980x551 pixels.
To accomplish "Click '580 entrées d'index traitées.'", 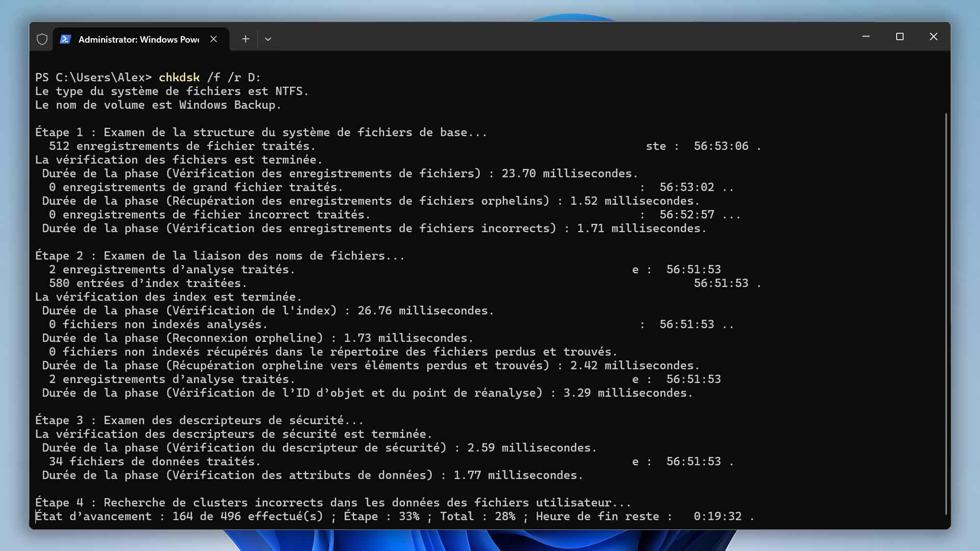I will point(148,283).
